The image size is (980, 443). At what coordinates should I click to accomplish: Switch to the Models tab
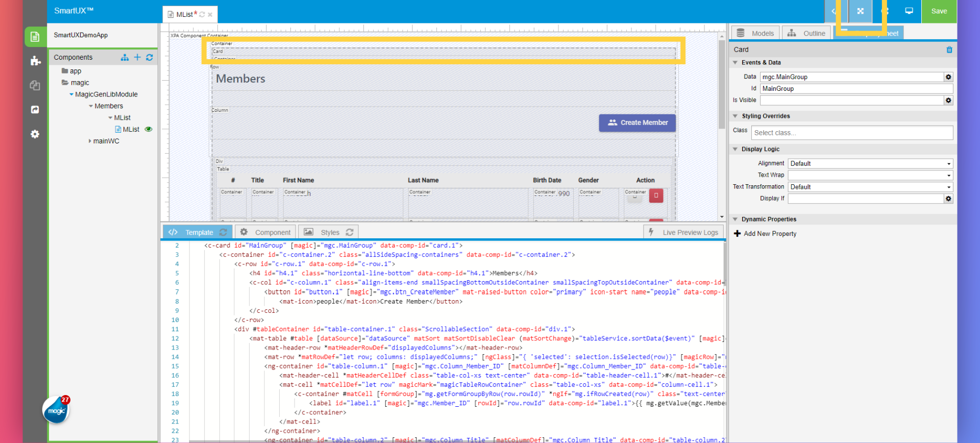coord(755,33)
